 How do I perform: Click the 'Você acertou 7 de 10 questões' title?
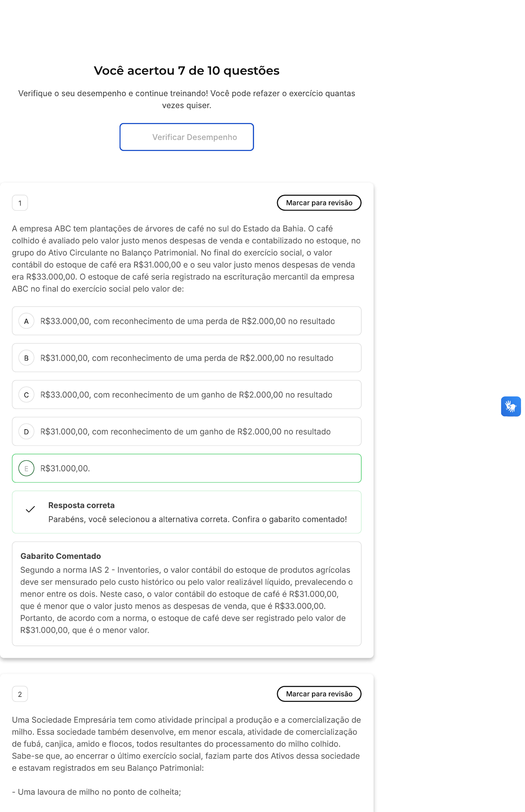(x=187, y=71)
